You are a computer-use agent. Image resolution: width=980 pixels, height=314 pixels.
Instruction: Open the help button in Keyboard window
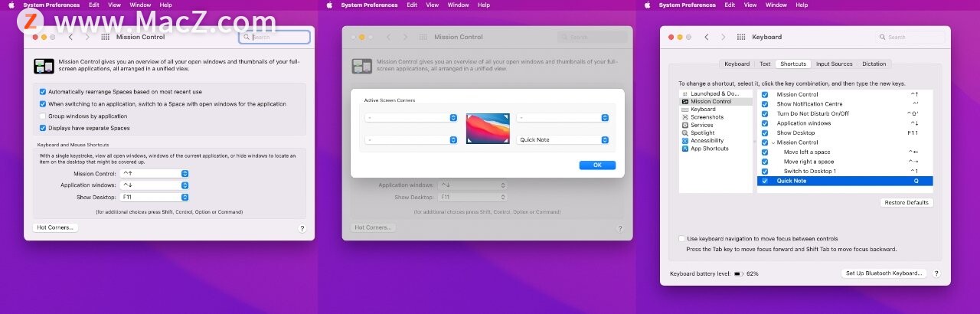[936, 273]
